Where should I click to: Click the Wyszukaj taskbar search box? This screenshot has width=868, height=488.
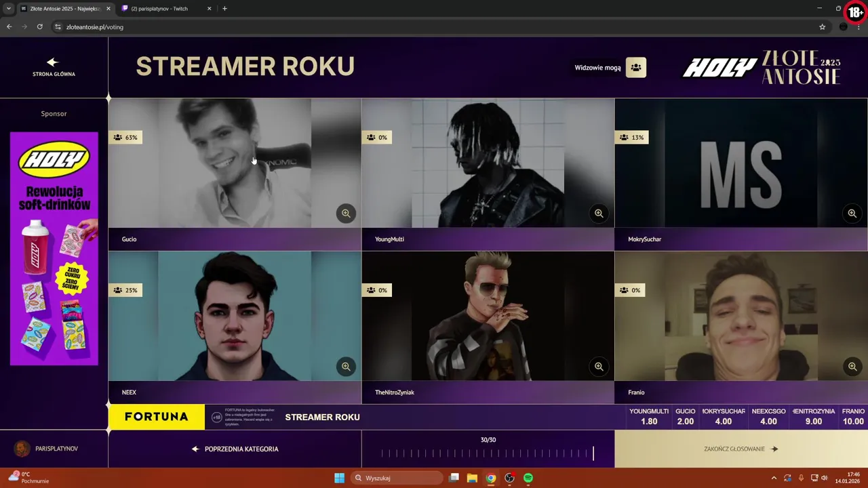(x=397, y=478)
